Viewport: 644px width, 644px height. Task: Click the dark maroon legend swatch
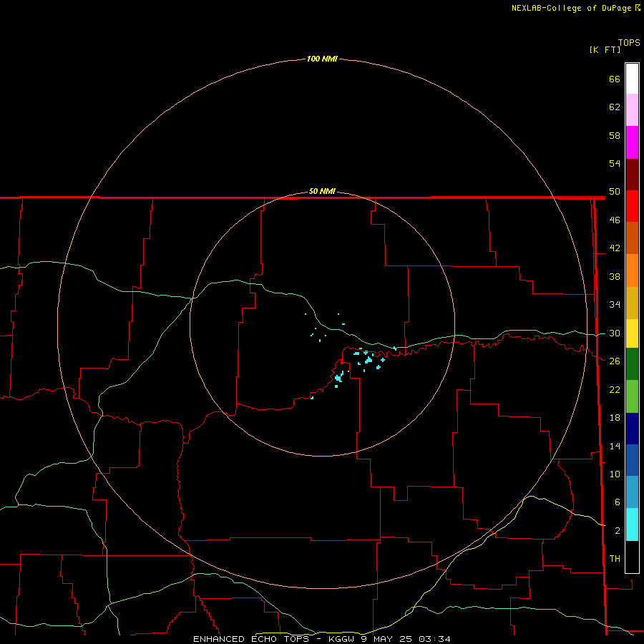pyautogui.click(x=632, y=175)
